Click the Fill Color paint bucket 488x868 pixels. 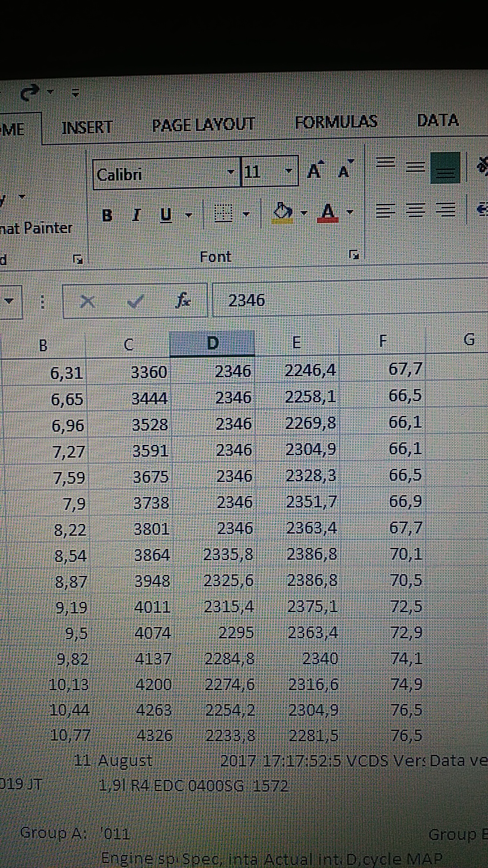(x=283, y=212)
